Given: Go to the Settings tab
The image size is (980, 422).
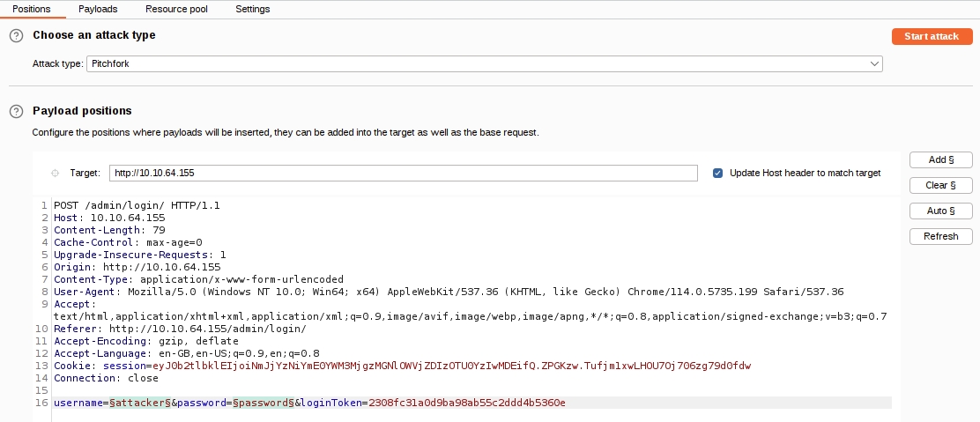Looking at the screenshot, I should 253,10.
